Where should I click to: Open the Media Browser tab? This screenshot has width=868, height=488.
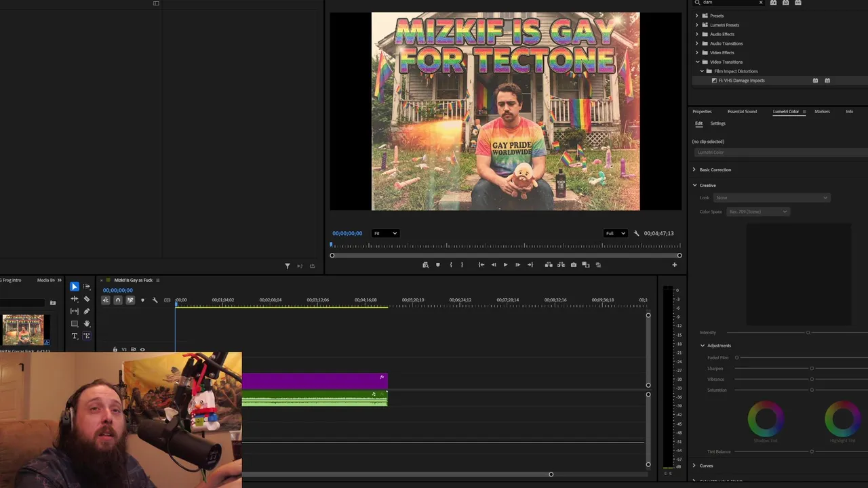click(46, 280)
